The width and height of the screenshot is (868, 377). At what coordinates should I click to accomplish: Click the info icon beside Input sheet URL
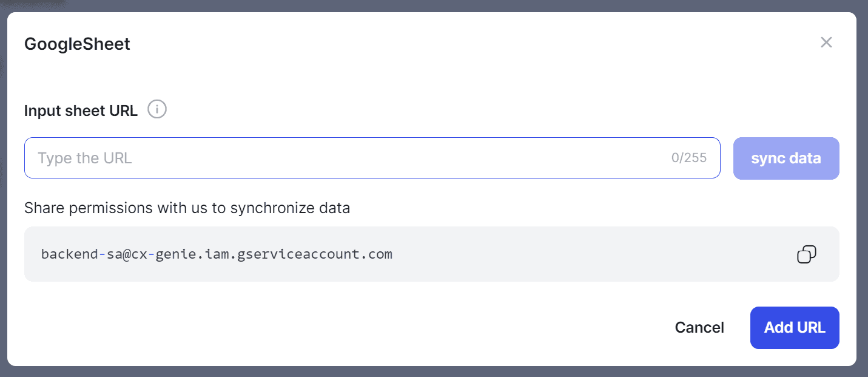[x=157, y=110]
